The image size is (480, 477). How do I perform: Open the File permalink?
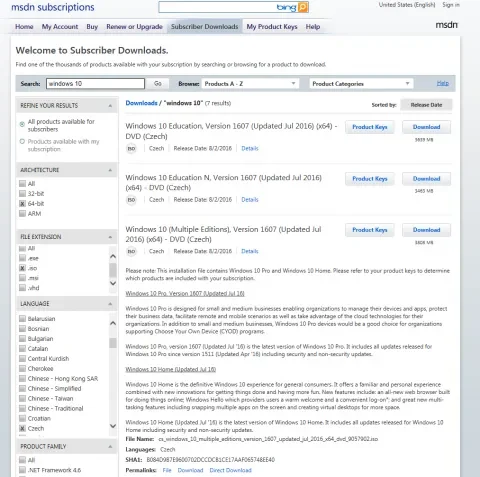point(167,470)
